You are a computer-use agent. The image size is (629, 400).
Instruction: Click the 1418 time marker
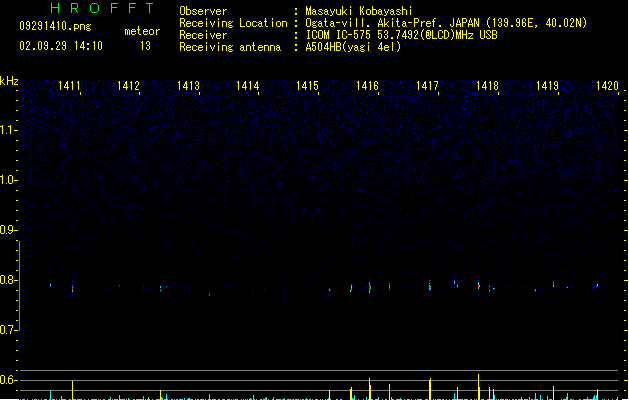[487, 86]
